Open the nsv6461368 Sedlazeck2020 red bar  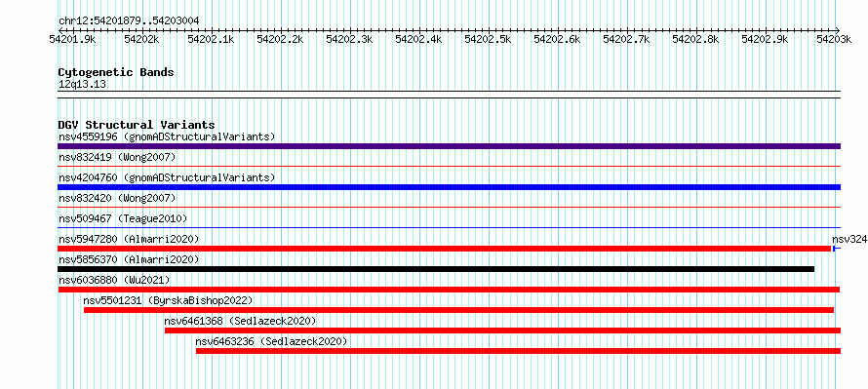pyautogui.click(x=502, y=331)
